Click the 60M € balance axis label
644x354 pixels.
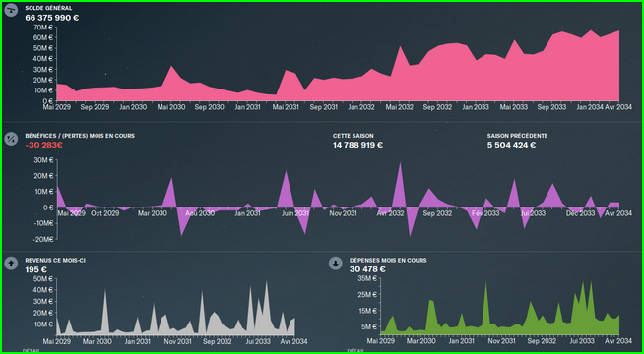pyautogui.click(x=44, y=37)
